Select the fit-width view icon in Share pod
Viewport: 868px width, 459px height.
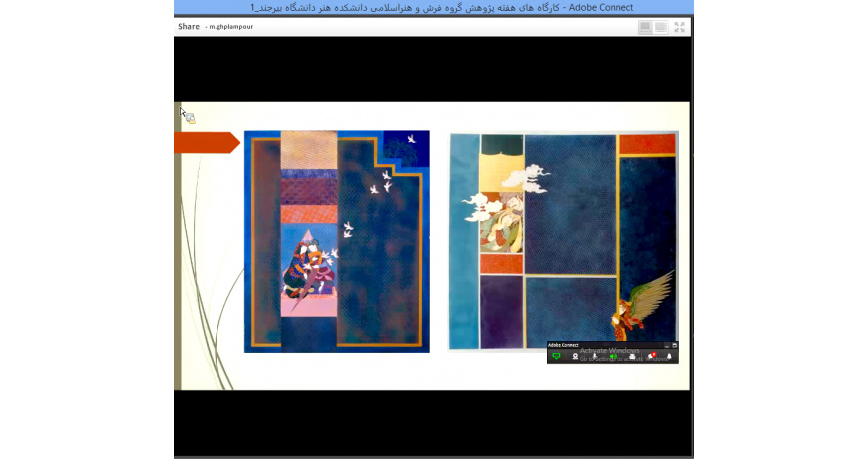(660, 27)
